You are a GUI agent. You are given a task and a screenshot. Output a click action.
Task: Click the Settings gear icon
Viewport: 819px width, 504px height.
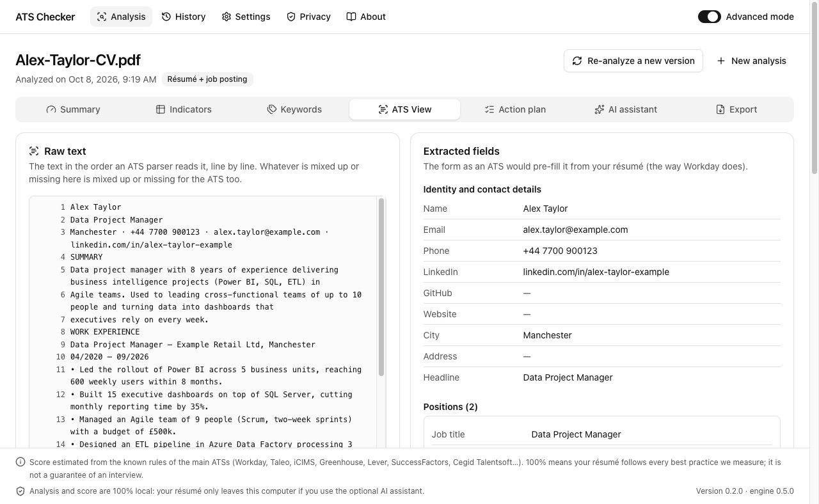coord(227,17)
